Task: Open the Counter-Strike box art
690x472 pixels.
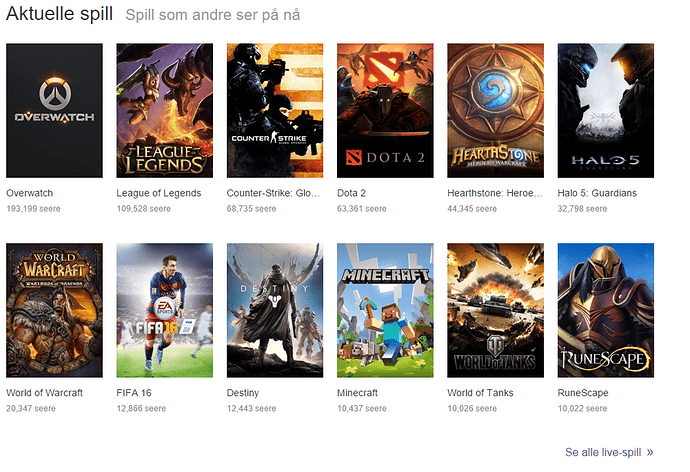Action: (275, 110)
